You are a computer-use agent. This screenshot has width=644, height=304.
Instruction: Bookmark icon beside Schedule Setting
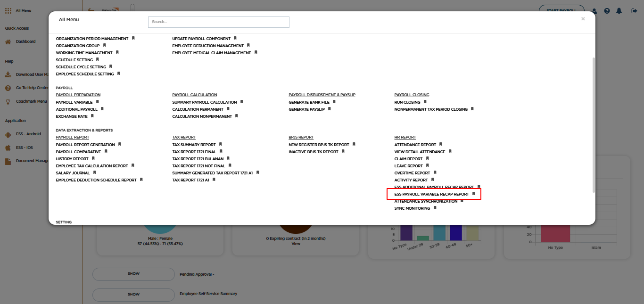click(98, 59)
